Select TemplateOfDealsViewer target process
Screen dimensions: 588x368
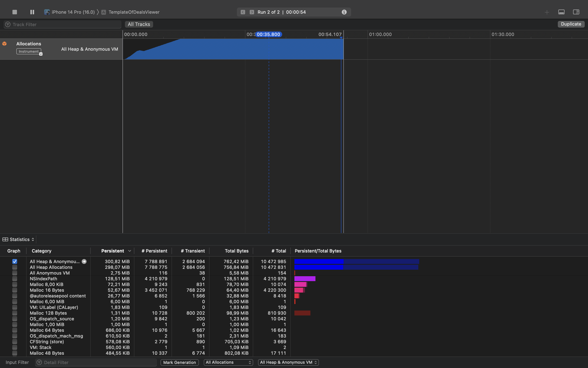134,12
